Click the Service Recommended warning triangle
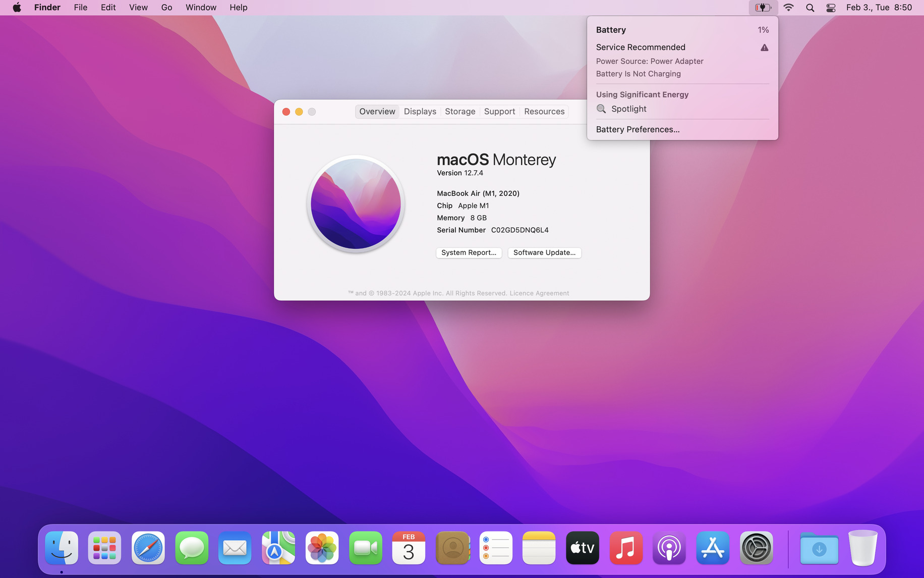This screenshot has width=924, height=578. 765,47
